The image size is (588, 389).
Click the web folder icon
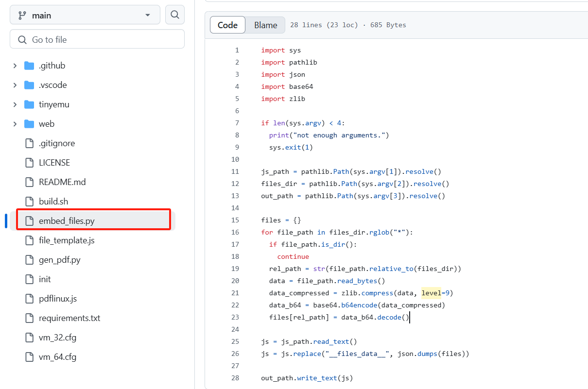coord(29,124)
